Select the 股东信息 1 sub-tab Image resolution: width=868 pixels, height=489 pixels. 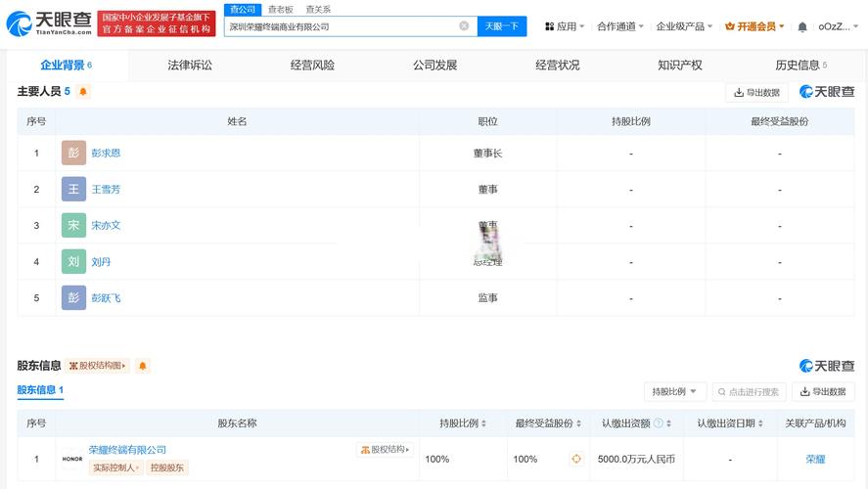40,390
